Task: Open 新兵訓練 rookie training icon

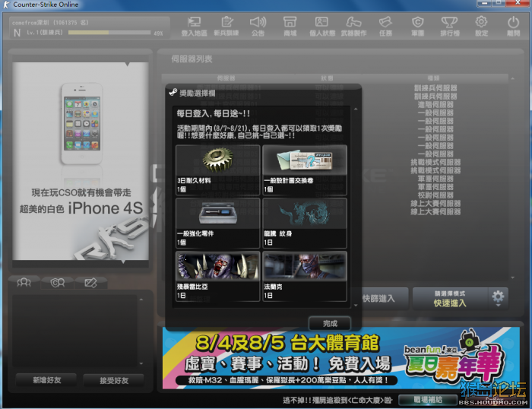Action: [226, 26]
